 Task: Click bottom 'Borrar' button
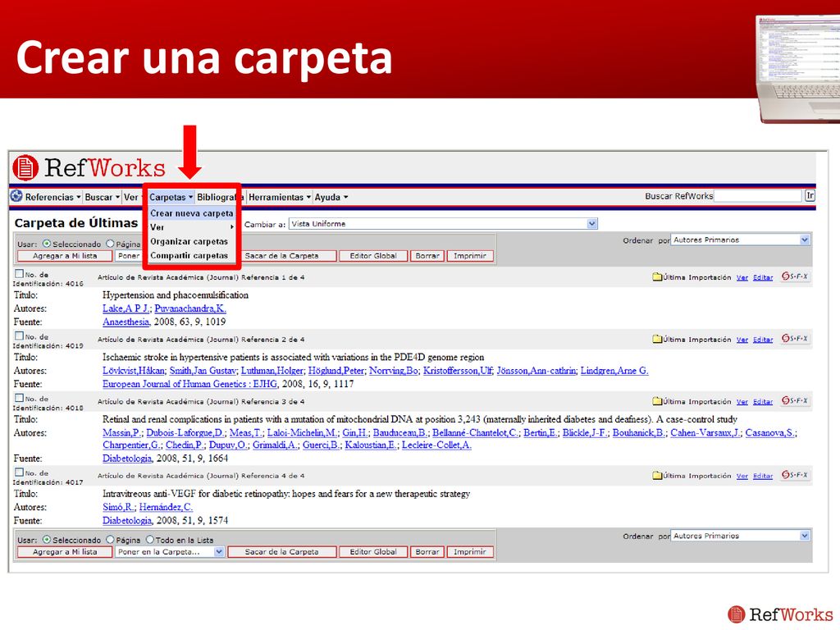427,552
